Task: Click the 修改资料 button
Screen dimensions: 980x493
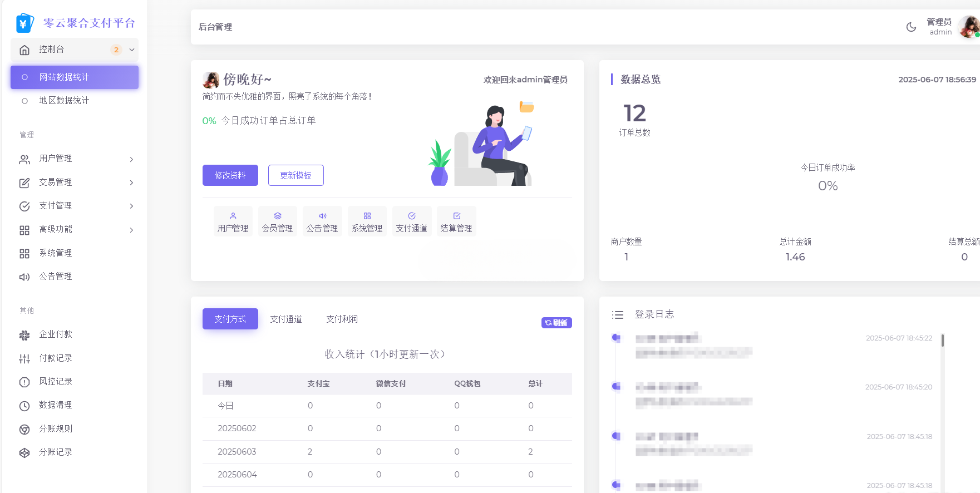Action: pos(230,175)
